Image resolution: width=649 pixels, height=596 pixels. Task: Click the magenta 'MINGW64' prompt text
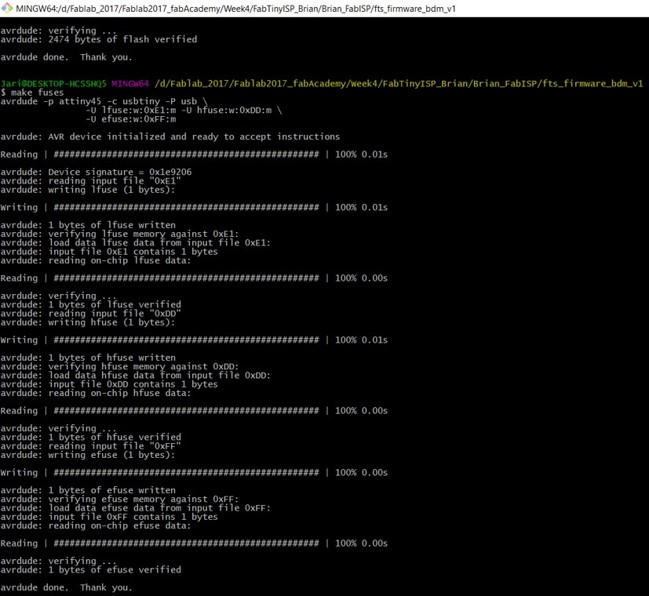click(x=130, y=84)
